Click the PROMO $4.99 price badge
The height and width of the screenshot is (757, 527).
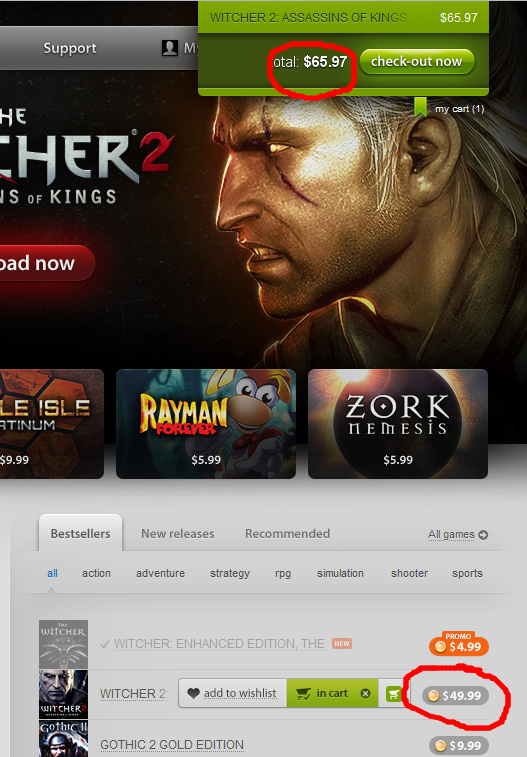(459, 644)
